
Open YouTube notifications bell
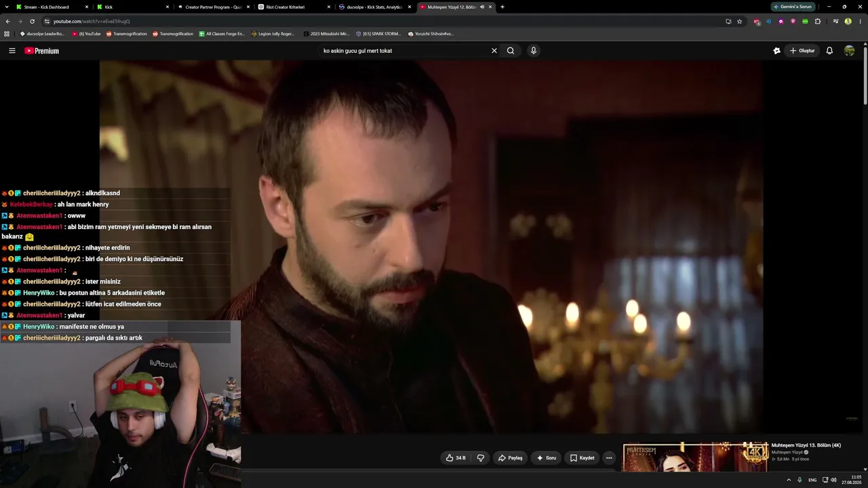[x=829, y=51]
